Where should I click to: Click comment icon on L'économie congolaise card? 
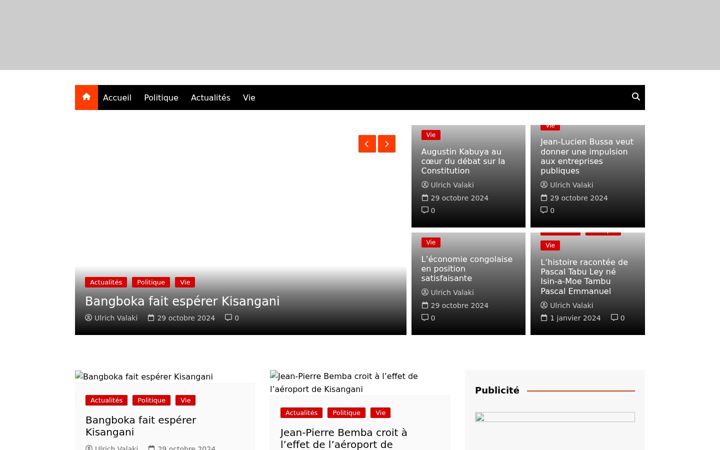[x=428, y=318]
